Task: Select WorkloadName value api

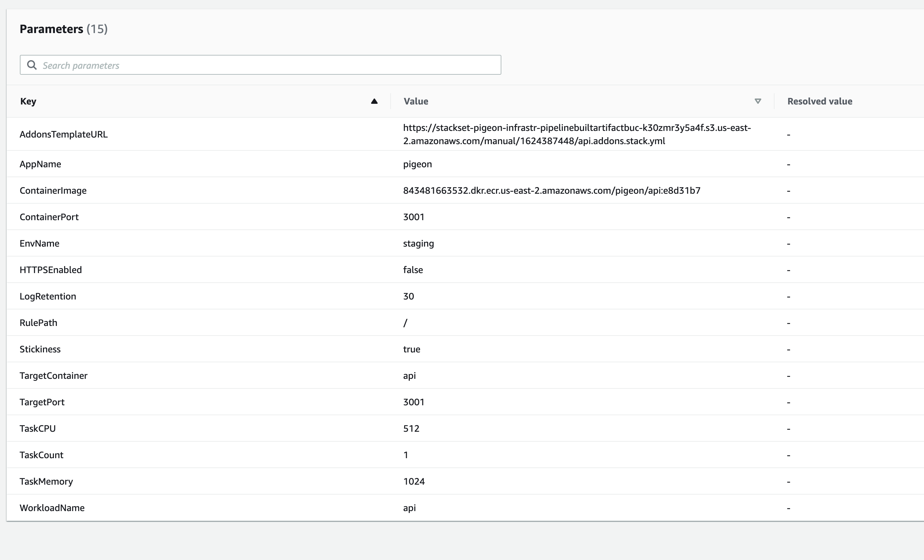Action: pos(409,508)
